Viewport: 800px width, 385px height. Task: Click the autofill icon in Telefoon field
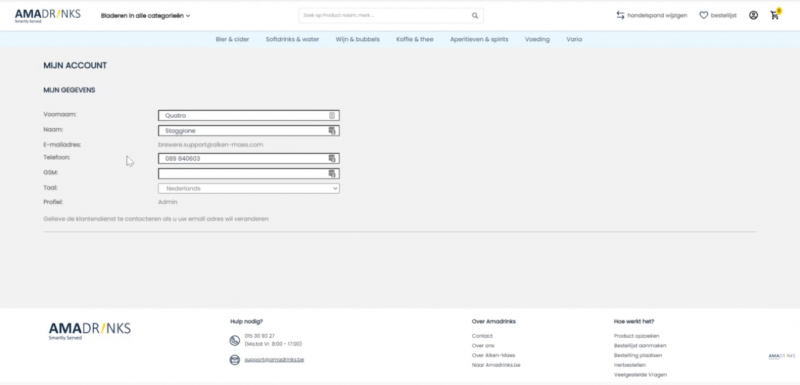(x=332, y=159)
